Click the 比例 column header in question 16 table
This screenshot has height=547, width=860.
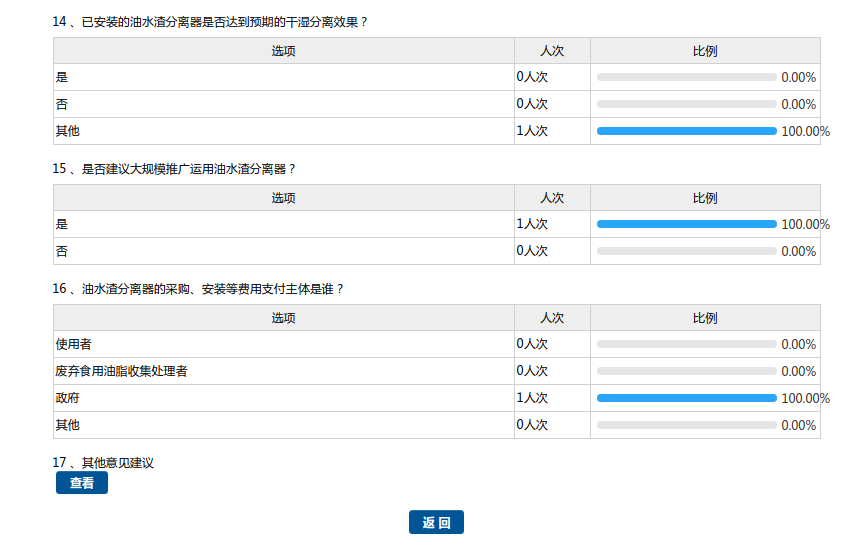coord(705,318)
